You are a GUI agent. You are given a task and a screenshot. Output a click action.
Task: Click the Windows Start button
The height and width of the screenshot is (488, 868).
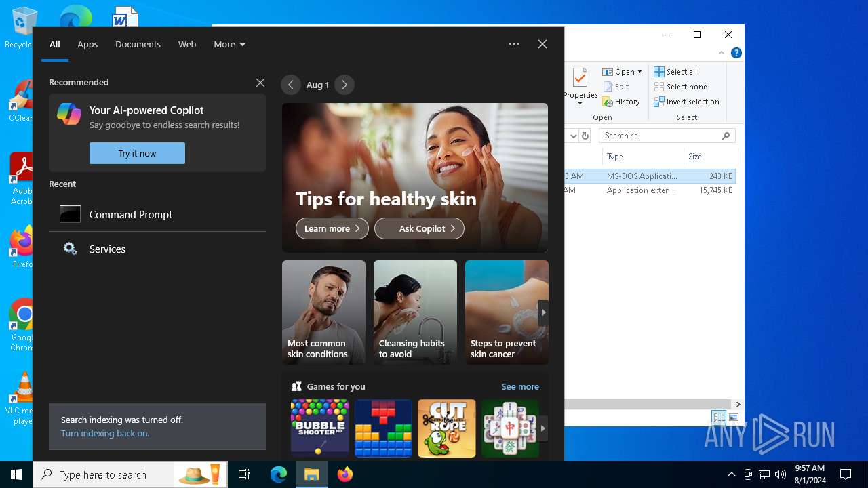[16, 474]
